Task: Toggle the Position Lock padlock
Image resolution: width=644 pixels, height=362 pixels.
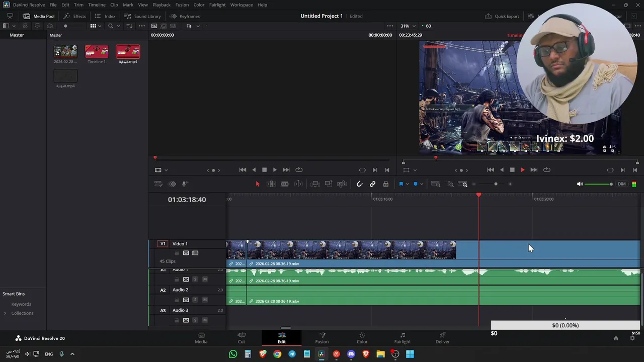Action: (x=386, y=184)
